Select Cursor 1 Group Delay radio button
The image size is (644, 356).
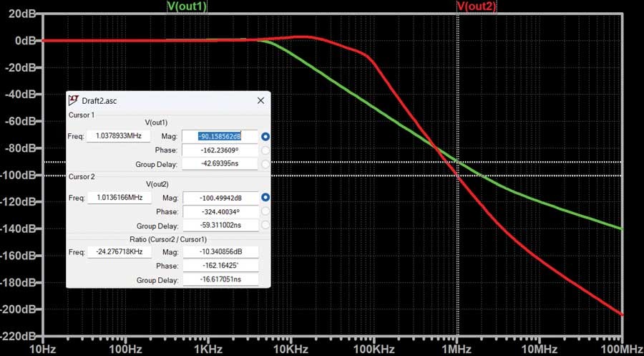(x=265, y=164)
